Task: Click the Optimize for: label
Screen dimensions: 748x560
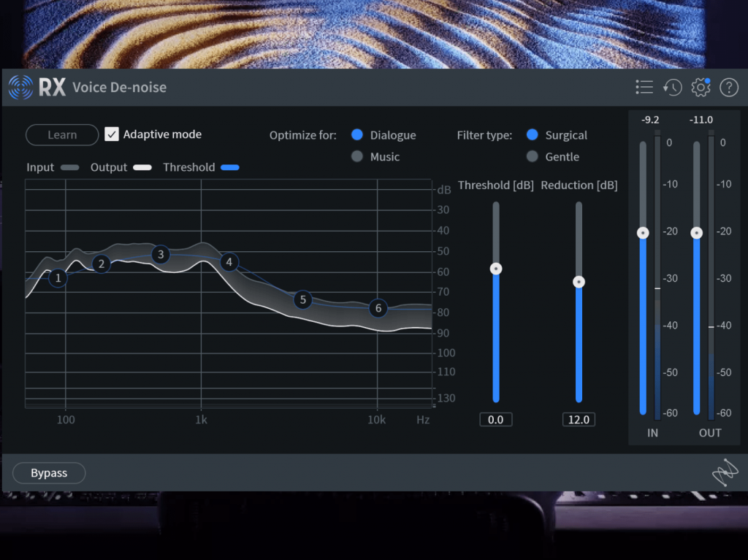Action: [303, 136]
